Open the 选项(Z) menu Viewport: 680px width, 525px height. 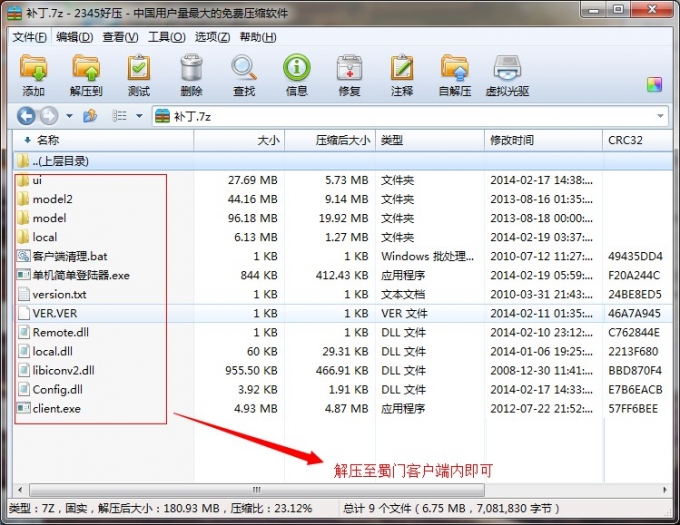[212, 37]
